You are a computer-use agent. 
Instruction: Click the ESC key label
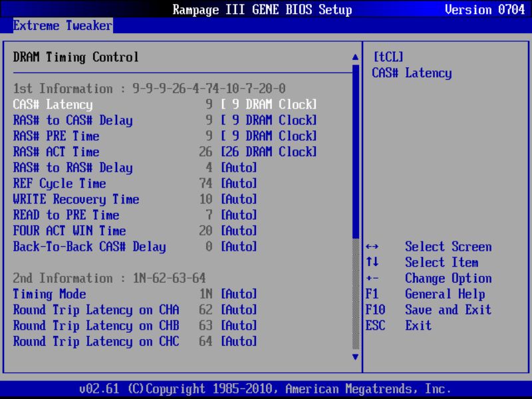tap(375, 326)
